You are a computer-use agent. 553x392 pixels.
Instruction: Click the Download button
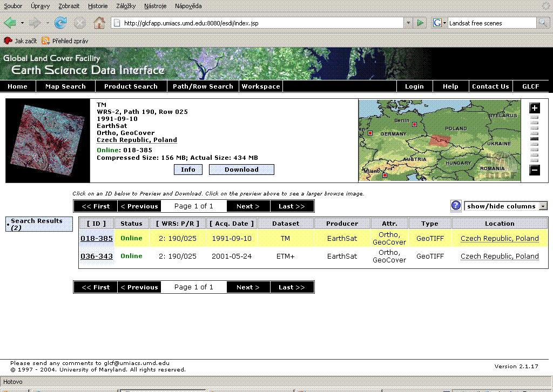click(241, 170)
